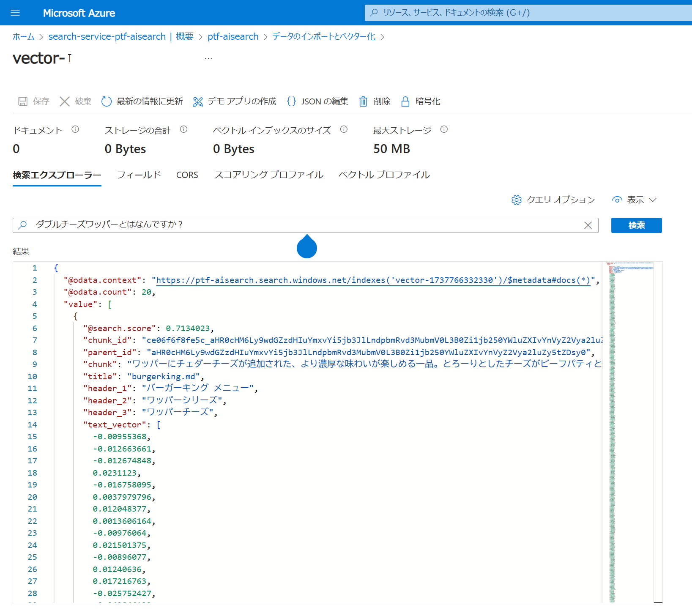Click the 削除 delete button
This screenshot has width=692, height=616.
coord(375,101)
